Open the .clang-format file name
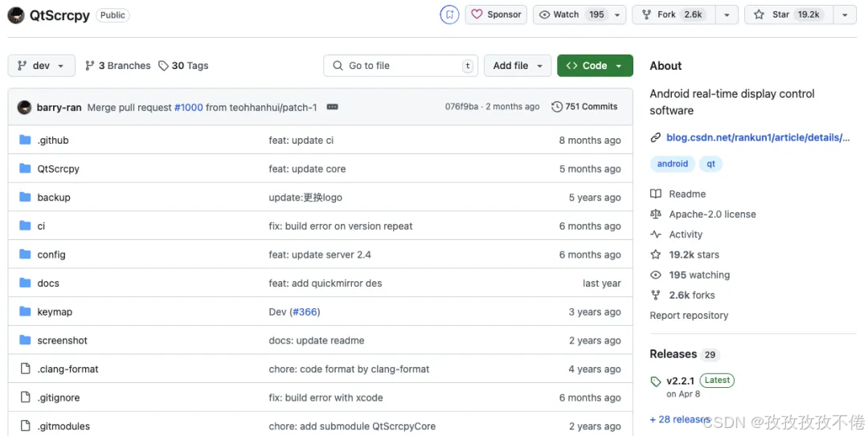Viewport: 868px width, 436px height. (x=68, y=369)
